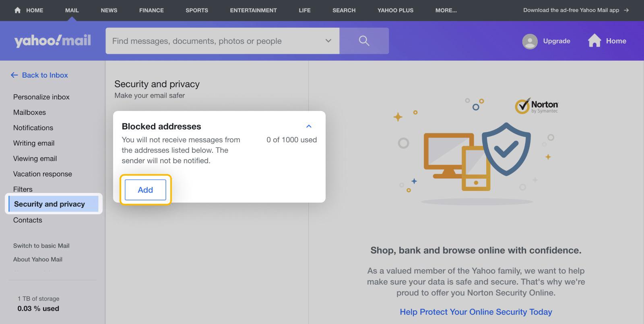Open SPORTS in the top navigation

click(197, 10)
